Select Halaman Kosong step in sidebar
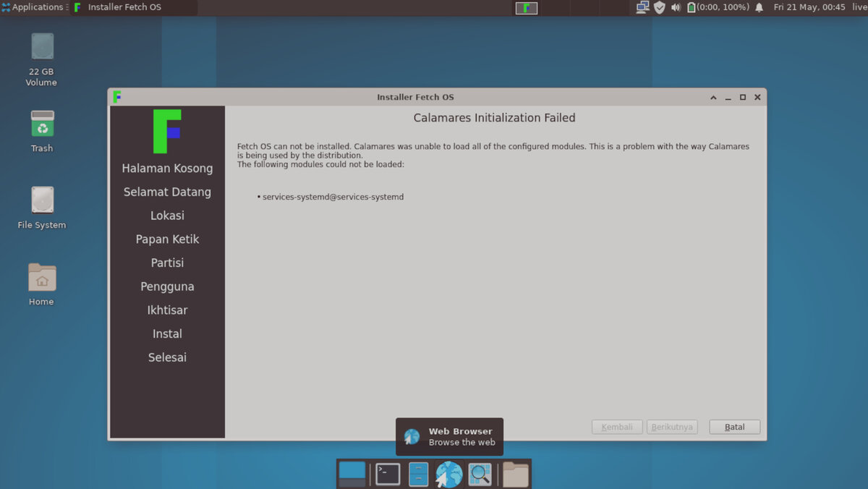868x489 pixels. [x=167, y=169]
